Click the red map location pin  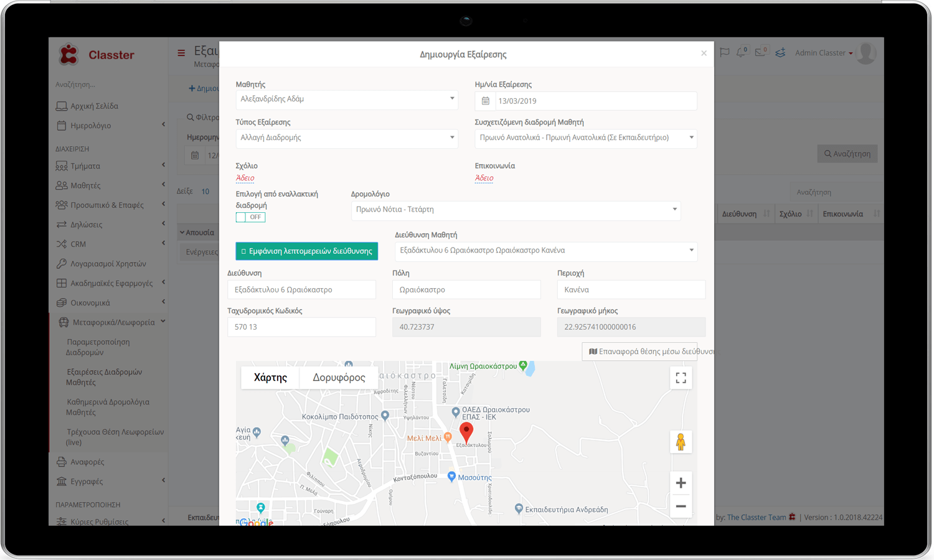pyautogui.click(x=466, y=432)
